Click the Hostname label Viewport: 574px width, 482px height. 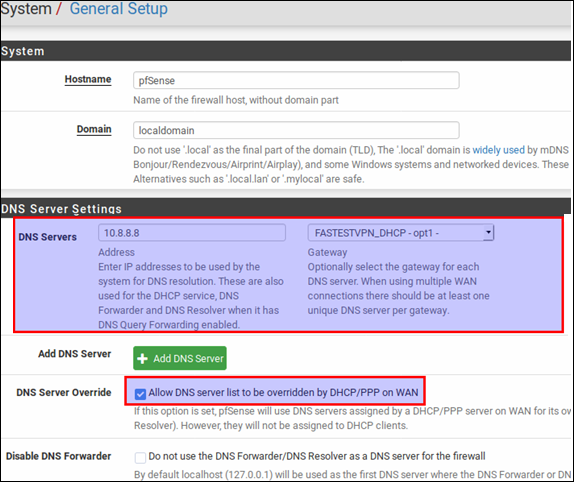[88, 79]
